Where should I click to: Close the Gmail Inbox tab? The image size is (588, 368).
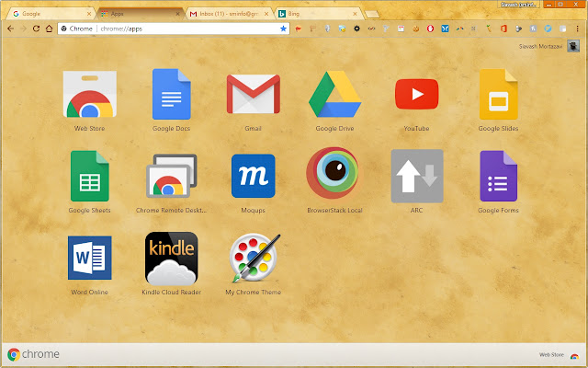pyautogui.click(x=266, y=14)
